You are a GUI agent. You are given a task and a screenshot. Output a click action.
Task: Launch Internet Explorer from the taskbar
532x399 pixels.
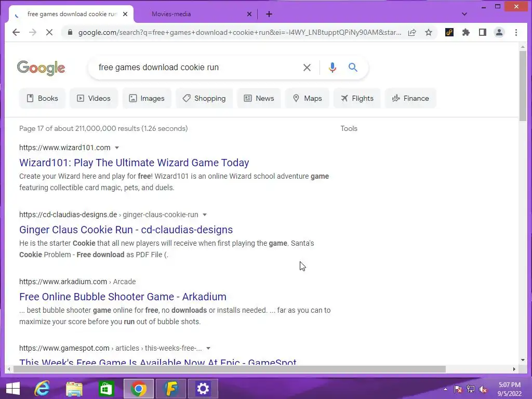(x=42, y=389)
